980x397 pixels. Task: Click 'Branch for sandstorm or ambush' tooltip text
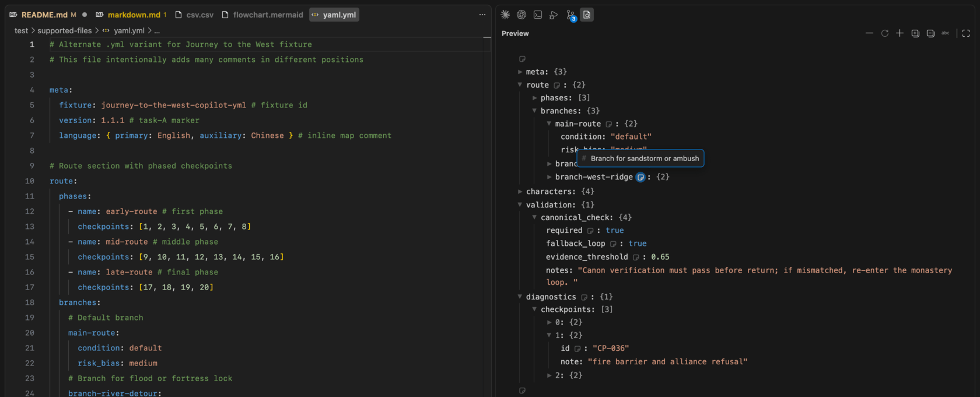[x=645, y=158]
